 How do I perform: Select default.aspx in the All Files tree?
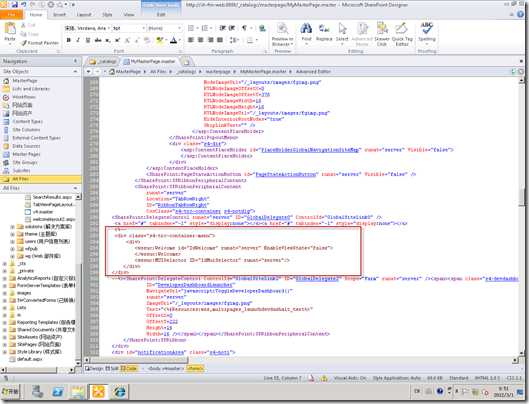pyautogui.click(x=29, y=359)
